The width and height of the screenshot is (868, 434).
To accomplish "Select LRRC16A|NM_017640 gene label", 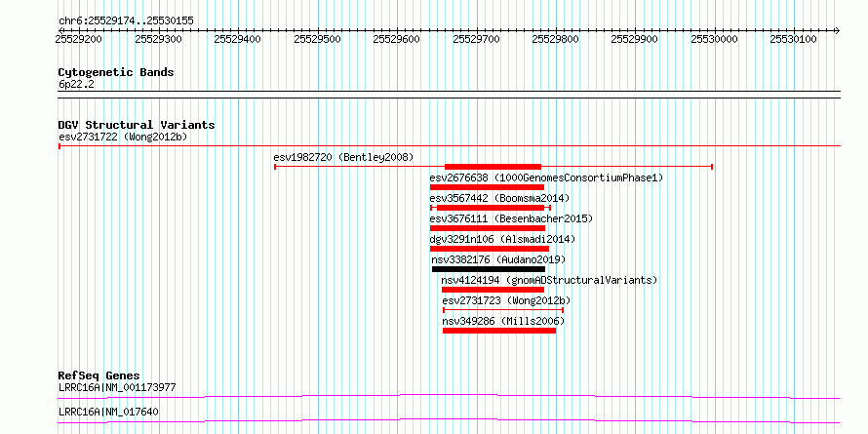I will pos(108,412).
